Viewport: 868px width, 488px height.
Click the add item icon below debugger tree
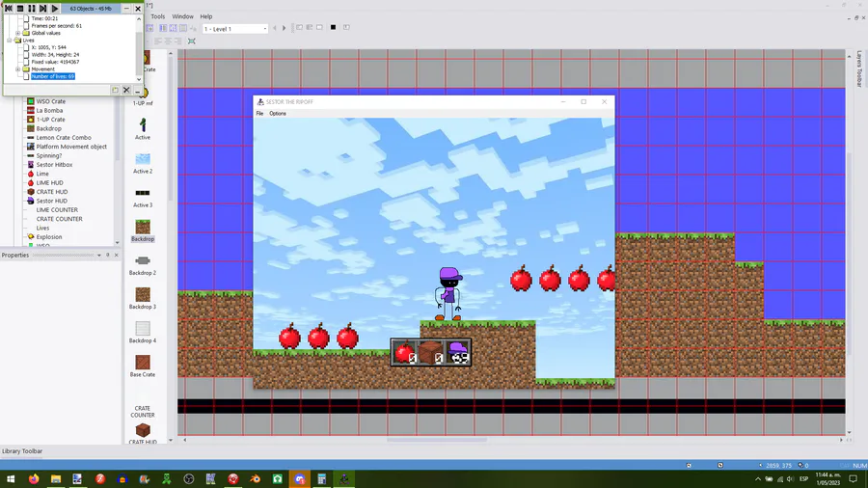tap(115, 90)
